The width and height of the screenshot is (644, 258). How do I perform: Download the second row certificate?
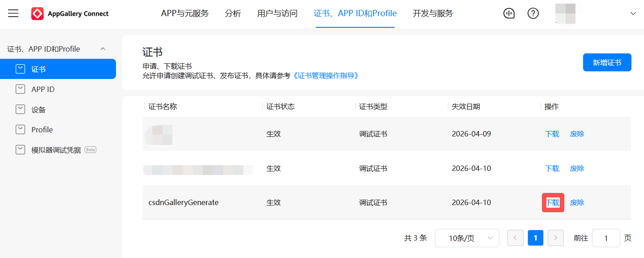(x=552, y=168)
